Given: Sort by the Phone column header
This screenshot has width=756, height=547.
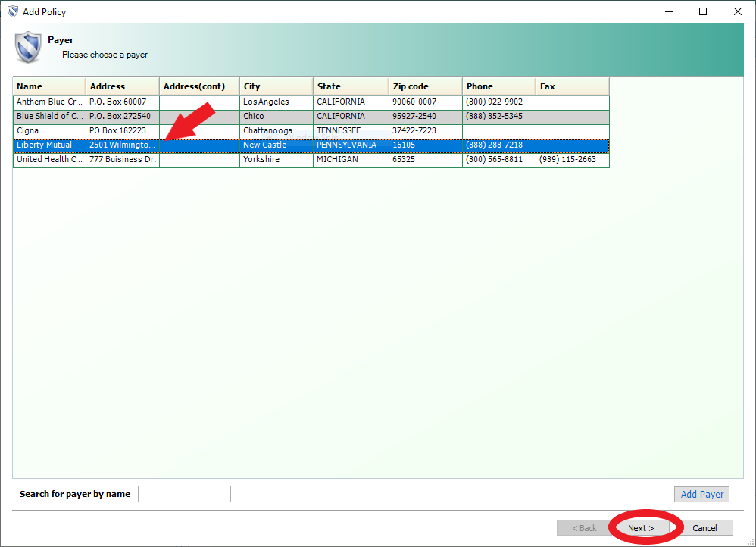Looking at the screenshot, I should (x=498, y=86).
